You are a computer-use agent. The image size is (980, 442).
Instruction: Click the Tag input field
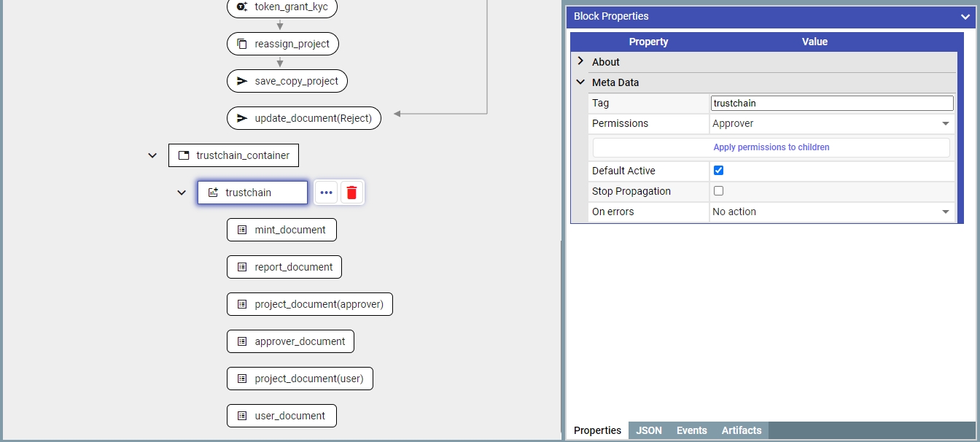[831, 104]
